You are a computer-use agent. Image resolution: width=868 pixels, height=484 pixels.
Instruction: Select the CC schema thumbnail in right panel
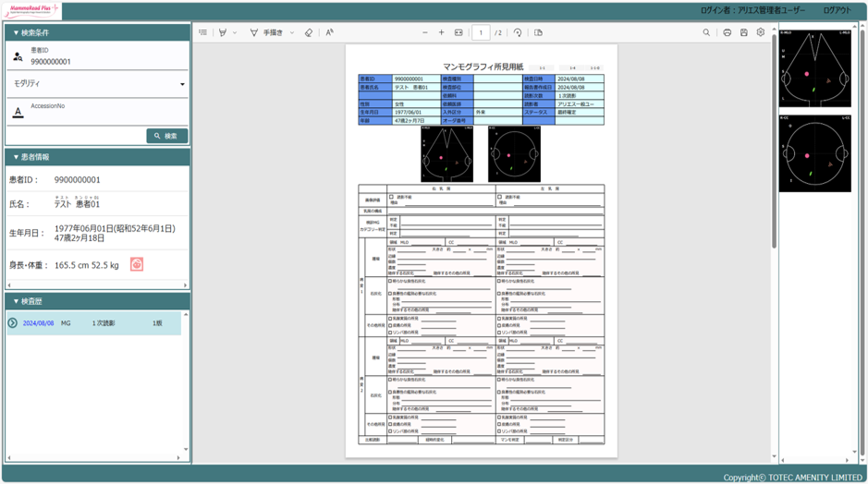click(815, 153)
